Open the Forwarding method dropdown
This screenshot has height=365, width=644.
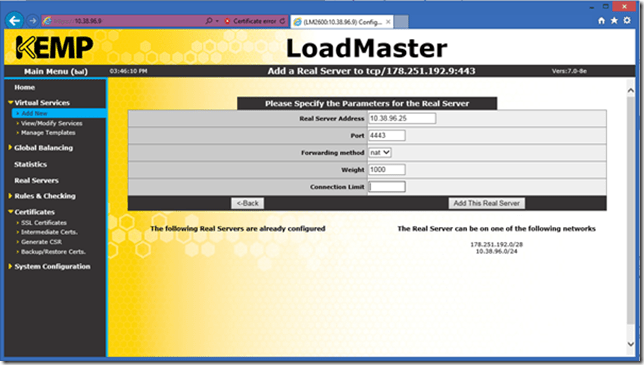click(380, 152)
